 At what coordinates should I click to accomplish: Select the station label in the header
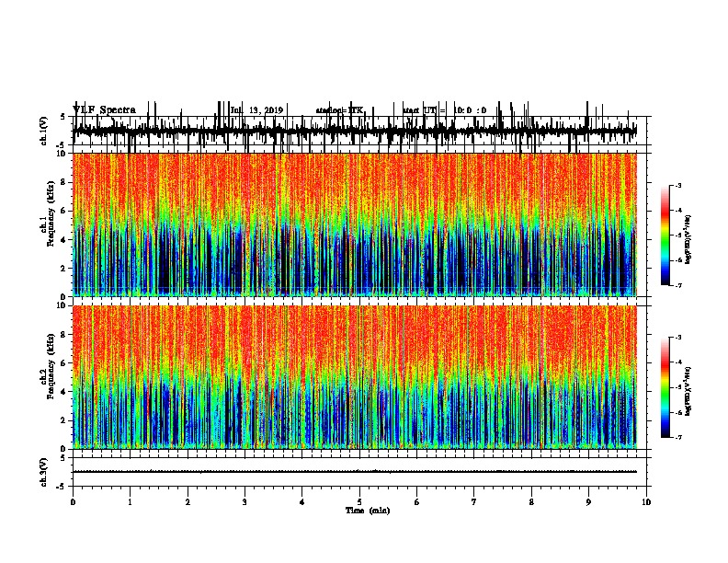pyautogui.click(x=339, y=110)
